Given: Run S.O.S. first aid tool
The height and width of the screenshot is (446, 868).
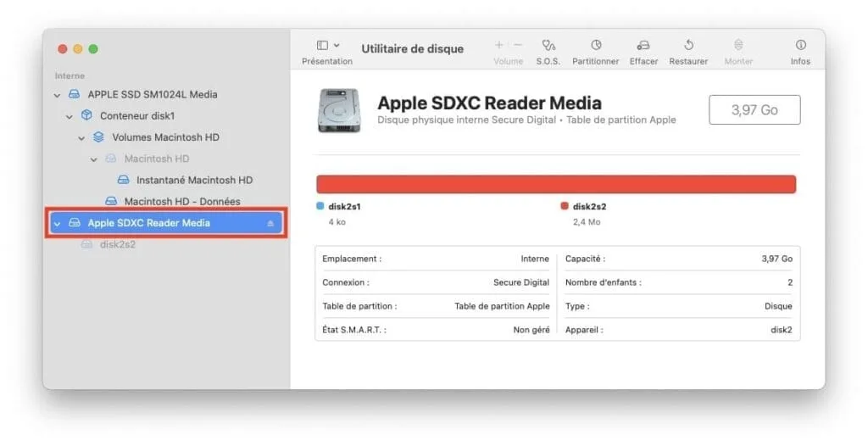Looking at the screenshot, I should click(x=548, y=52).
